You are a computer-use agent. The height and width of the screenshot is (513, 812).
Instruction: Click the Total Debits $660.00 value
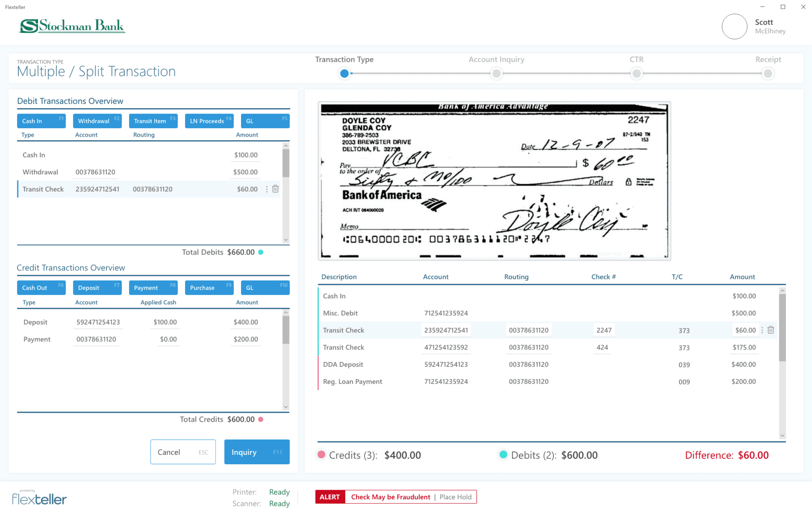click(x=241, y=252)
